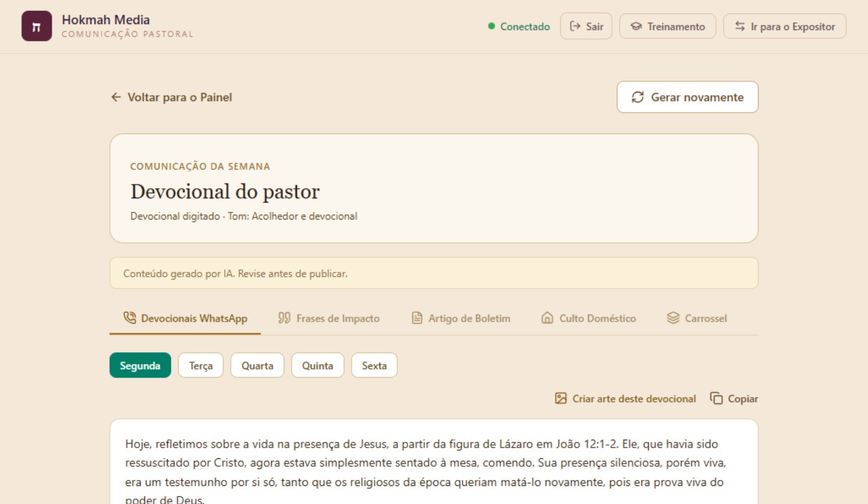Screen dimensions: 868x504
Task: Click the back arrow icon beside Voltar
Action: tap(116, 97)
